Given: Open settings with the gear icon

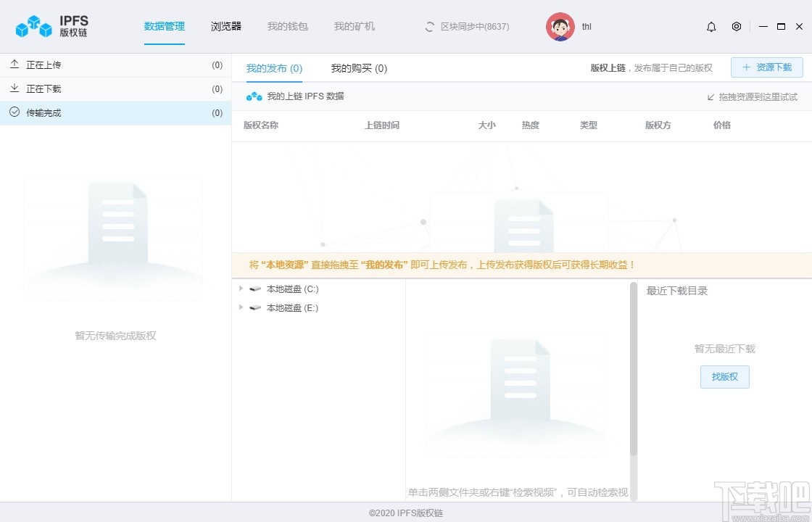Looking at the screenshot, I should (x=737, y=26).
